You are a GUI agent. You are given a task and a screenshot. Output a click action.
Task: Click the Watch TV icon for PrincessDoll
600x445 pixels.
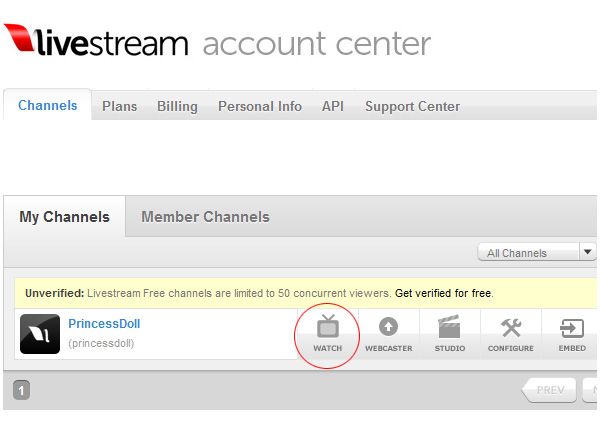(x=328, y=326)
